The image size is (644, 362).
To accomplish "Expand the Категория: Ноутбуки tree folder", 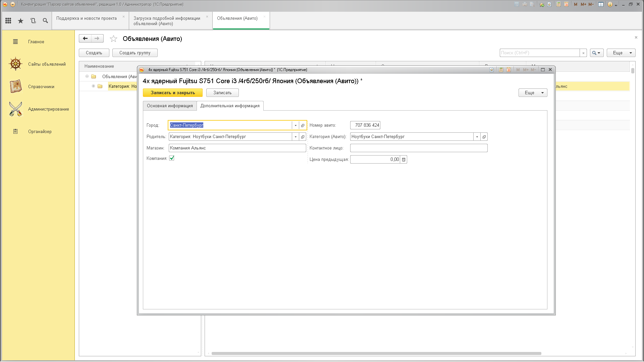I will click(93, 86).
